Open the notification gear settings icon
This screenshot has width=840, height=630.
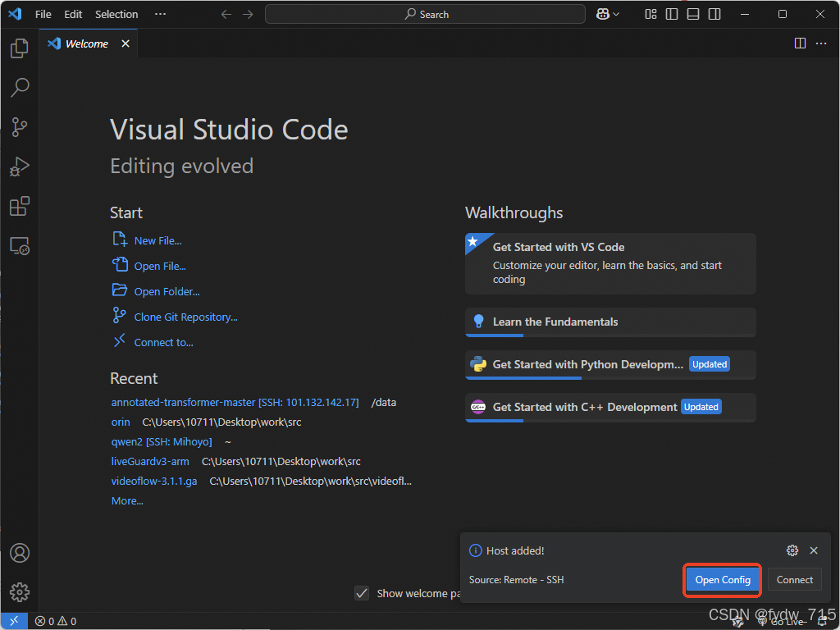tap(792, 550)
